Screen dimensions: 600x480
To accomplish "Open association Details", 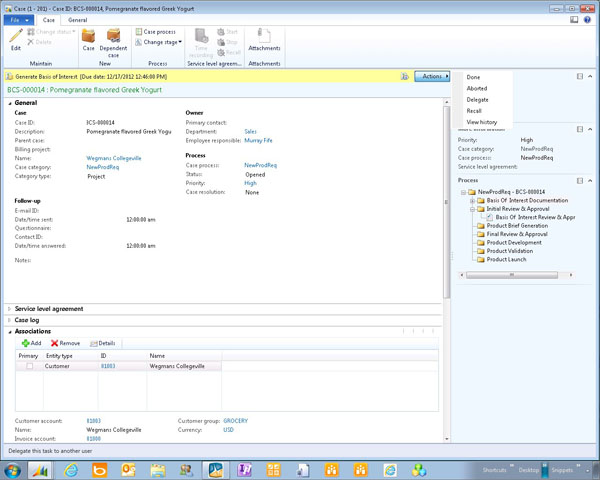I will tap(102, 343).
